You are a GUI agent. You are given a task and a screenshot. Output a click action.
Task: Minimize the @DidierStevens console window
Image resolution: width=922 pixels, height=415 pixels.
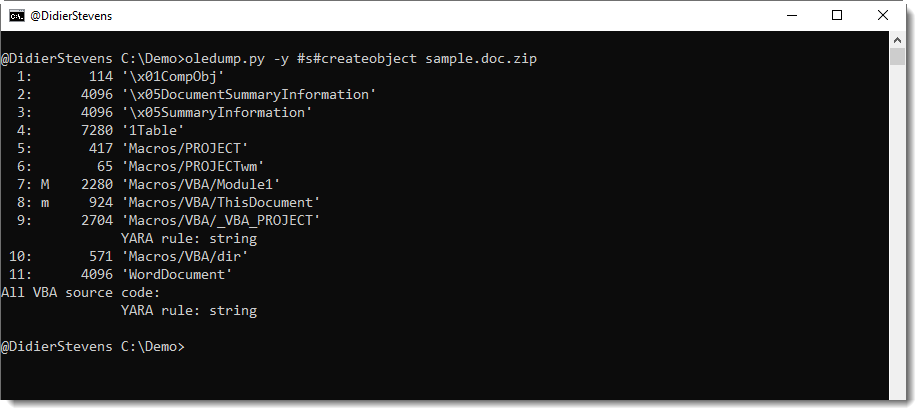point(791,15)
